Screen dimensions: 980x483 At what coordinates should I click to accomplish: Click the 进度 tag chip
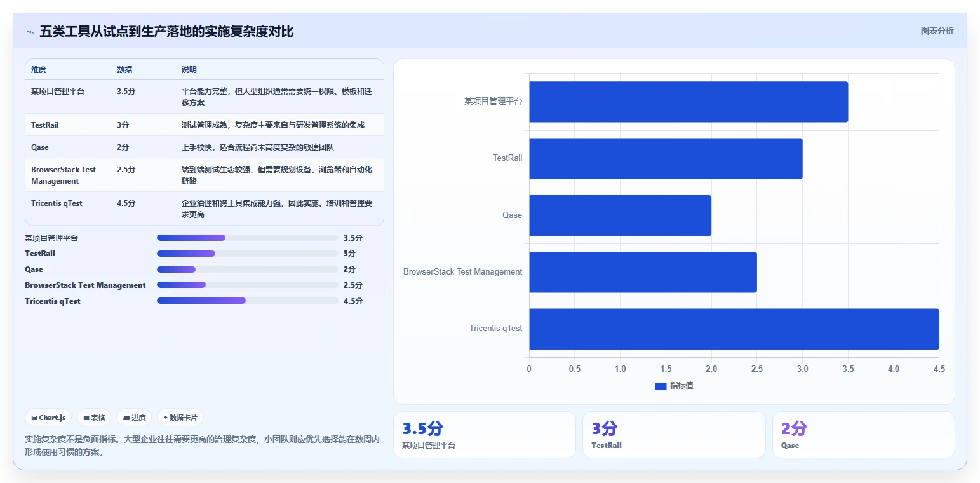pyautogui.click(x=134, y=418)
